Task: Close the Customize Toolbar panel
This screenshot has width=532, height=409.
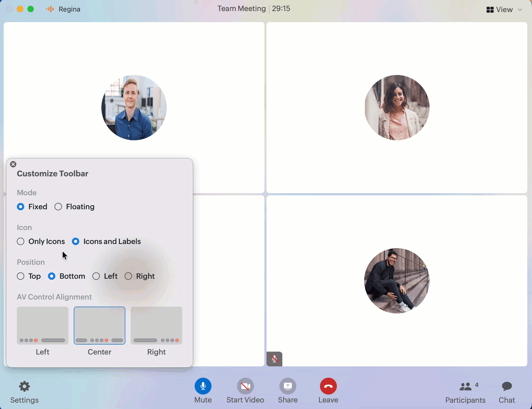Action: (x=13, y=164)
